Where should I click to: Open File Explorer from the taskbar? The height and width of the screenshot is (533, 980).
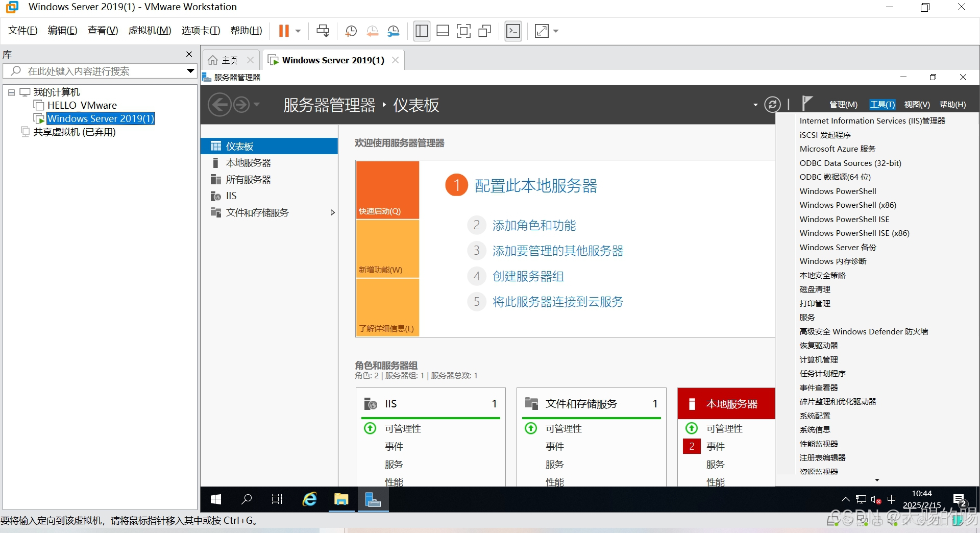click(x=341, y=499)
